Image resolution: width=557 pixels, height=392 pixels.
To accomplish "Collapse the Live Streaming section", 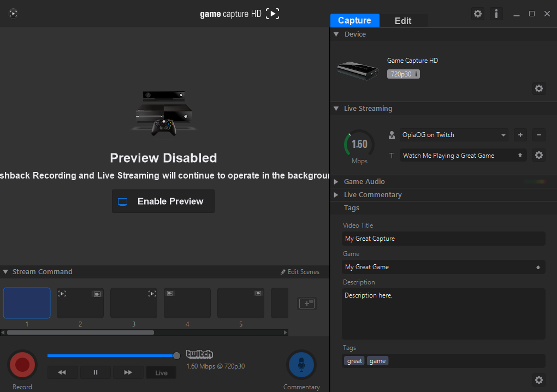I will click(336, 108).
